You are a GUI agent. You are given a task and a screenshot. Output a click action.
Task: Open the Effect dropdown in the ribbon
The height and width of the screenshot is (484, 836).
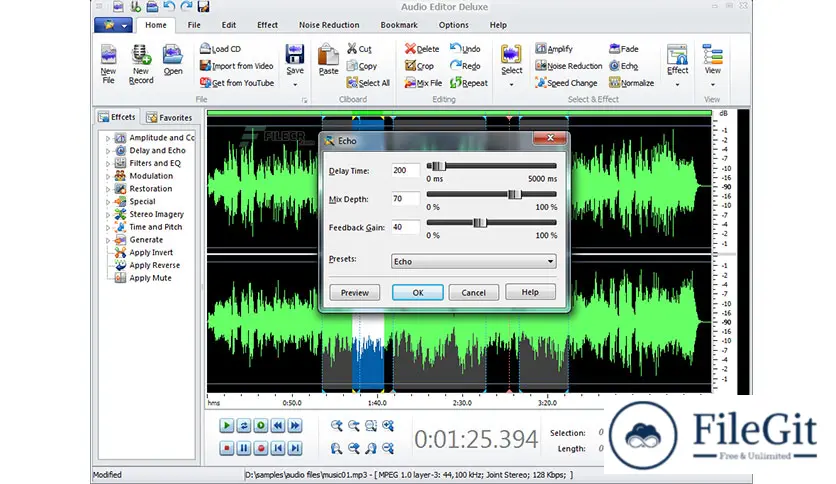click(677, 84)
